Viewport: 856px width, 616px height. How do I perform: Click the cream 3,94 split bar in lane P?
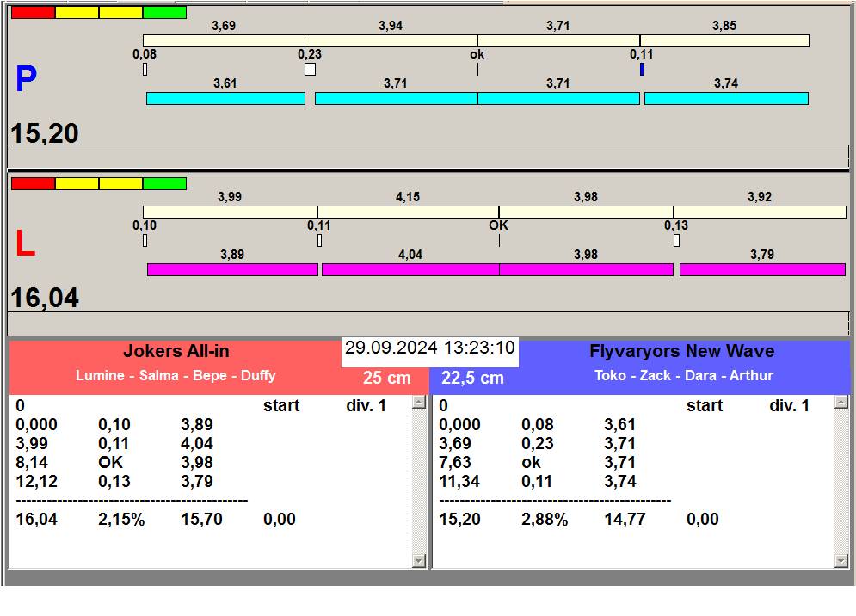[391, 41]
